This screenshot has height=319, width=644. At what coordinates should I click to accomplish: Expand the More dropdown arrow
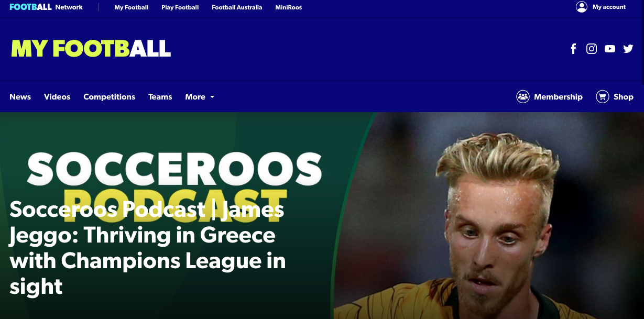click(x=212, y=97)
